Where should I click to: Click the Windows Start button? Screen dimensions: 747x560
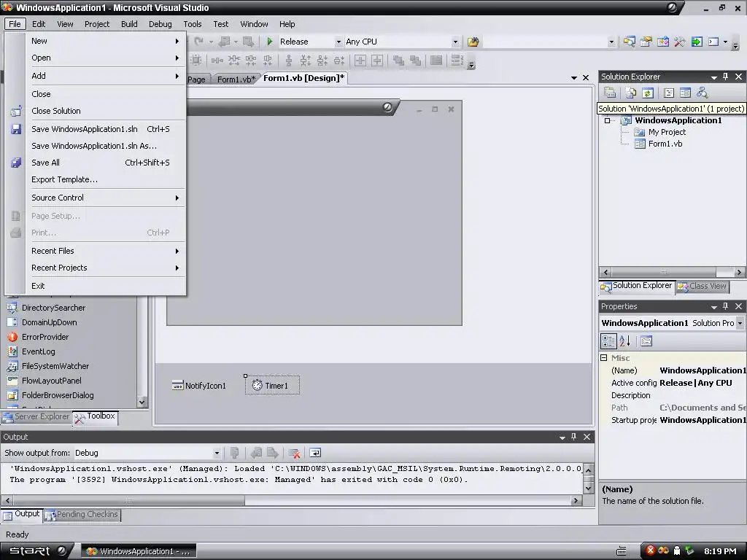point(37,551)
